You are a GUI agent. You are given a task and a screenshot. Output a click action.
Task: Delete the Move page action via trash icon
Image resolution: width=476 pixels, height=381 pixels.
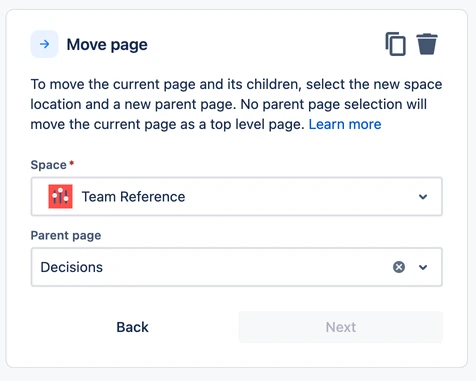(427, 44)
